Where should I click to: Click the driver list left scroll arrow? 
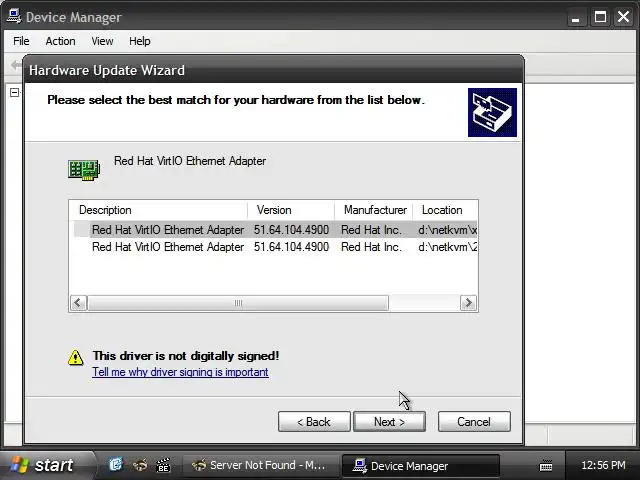click(x=78, y=303)
